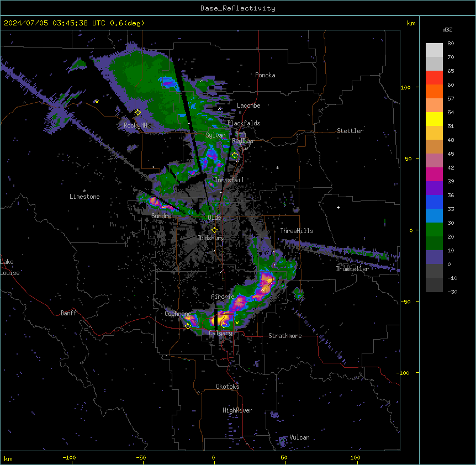Click the yellow diamond marker between Olds and Didsbury
Viewport: 476px width, 465px height.
coord(214,230)
